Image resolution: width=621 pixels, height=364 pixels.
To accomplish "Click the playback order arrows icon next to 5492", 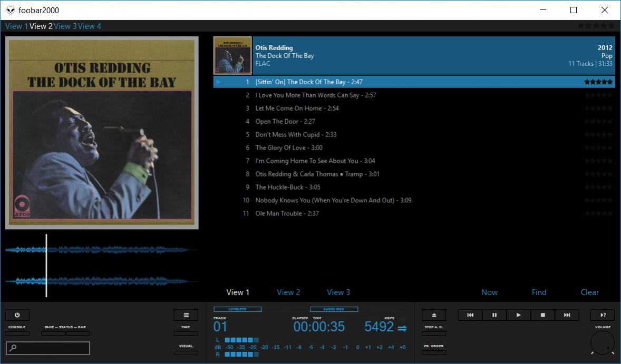I will click(402, 328).
